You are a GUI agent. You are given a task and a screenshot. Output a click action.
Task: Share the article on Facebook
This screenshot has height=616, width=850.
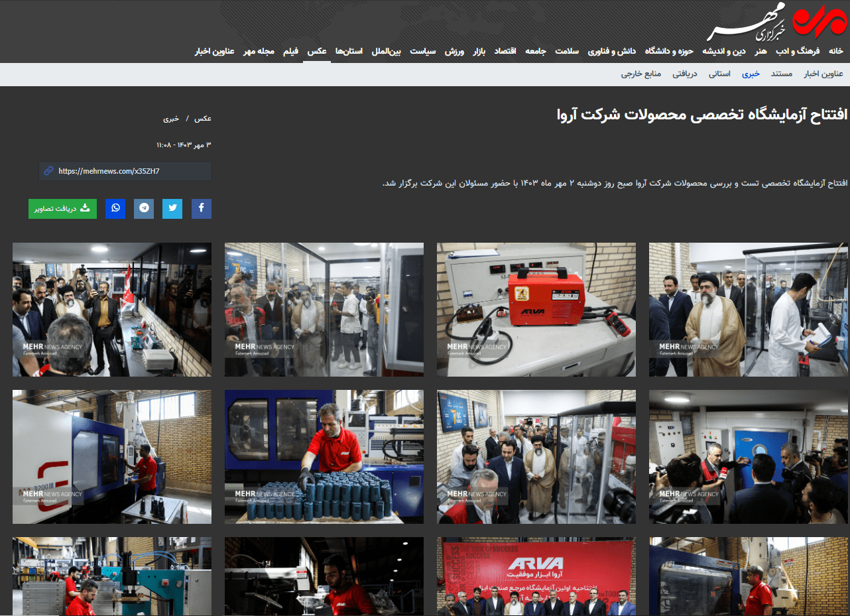click(202, 208)
